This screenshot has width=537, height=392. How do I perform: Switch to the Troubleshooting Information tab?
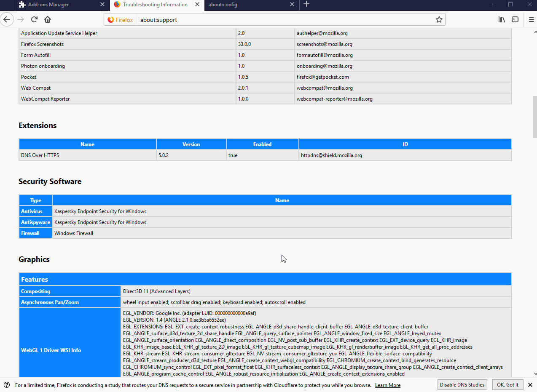pos(157,5)
